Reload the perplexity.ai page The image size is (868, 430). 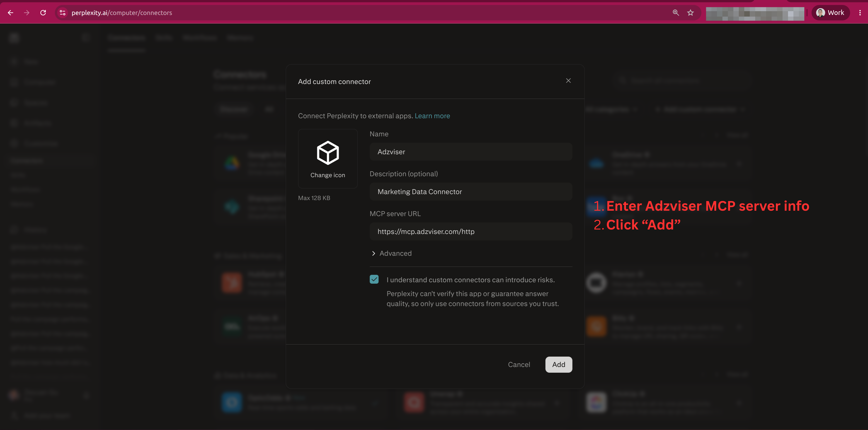click(x=43, y=13)
